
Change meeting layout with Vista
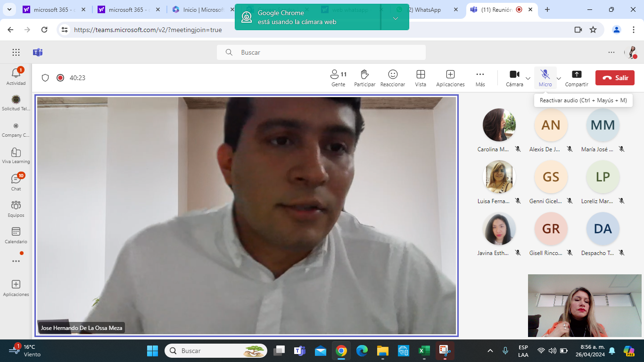point(421,78)
